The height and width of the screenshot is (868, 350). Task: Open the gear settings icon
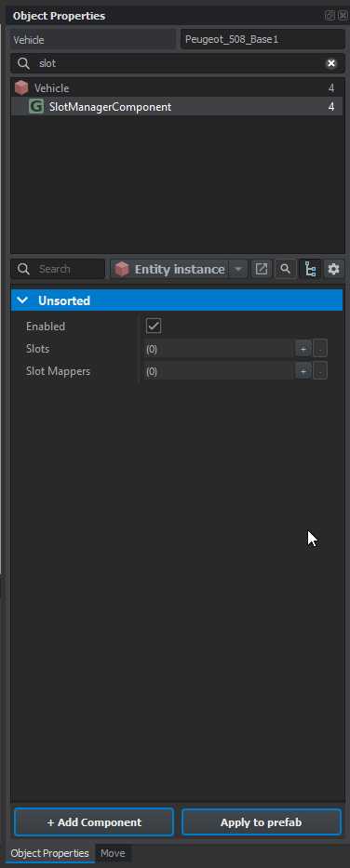point(333,269)
